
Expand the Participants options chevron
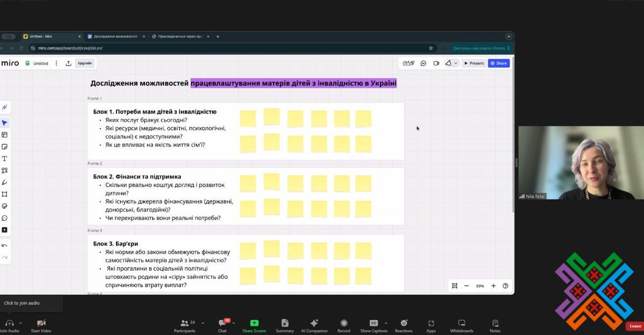point(202,323)
